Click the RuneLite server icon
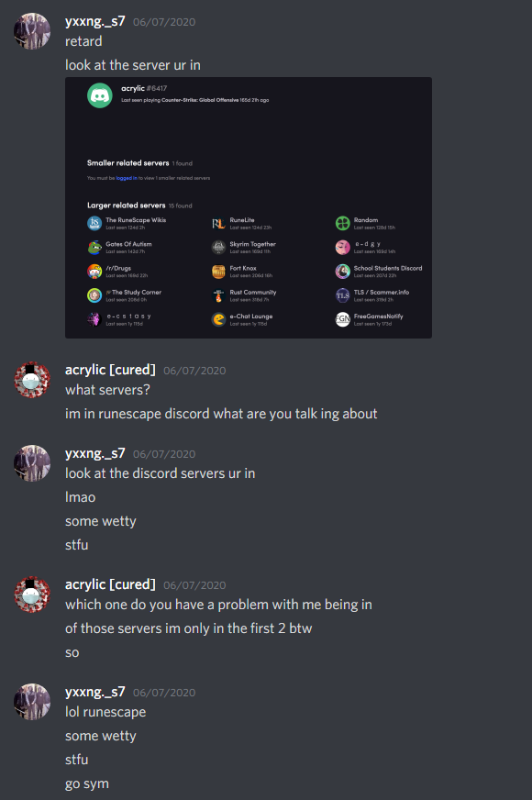 tap(218, 224)
